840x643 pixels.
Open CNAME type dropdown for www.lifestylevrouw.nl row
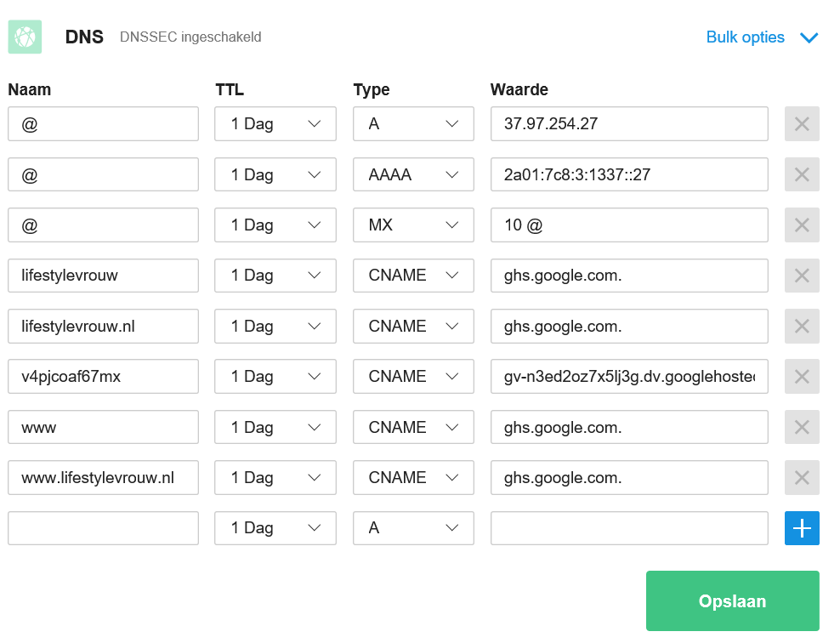click(413, 477)
